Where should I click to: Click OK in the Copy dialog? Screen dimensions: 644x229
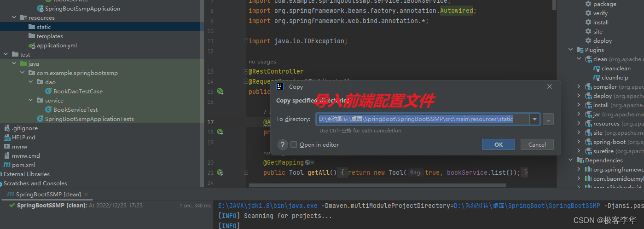(498, 144)
